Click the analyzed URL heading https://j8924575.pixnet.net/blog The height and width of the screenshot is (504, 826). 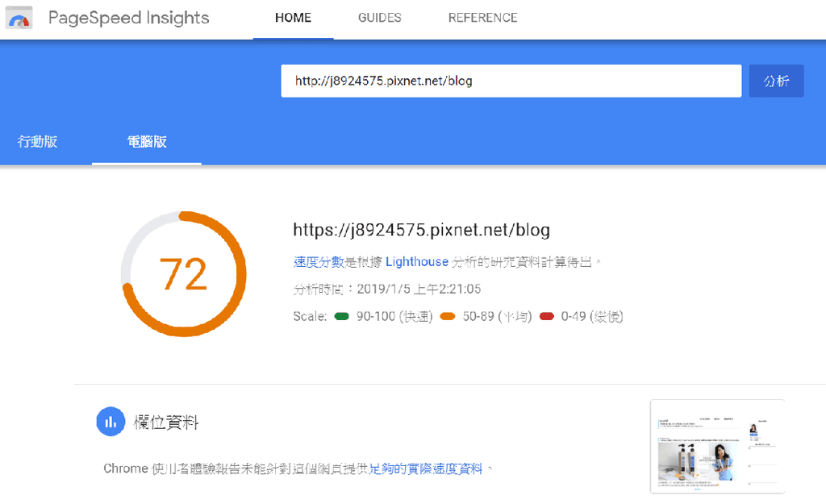coord(421,230)
